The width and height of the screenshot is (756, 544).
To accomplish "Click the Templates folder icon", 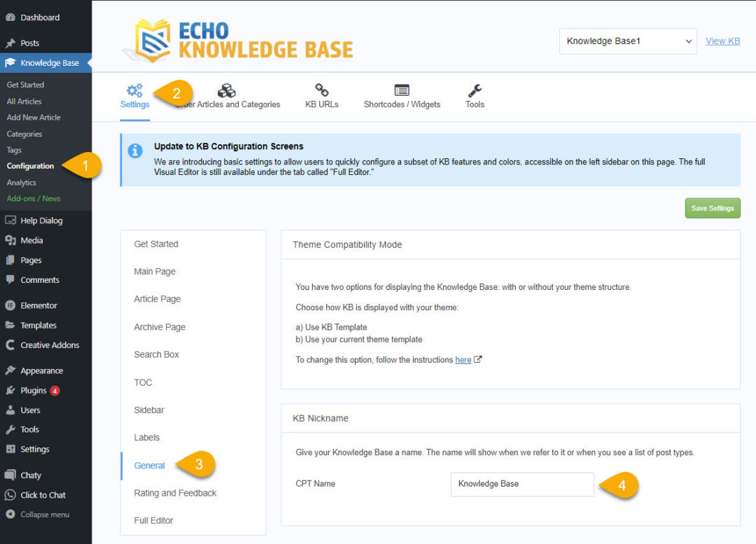I will coord(10,325).
